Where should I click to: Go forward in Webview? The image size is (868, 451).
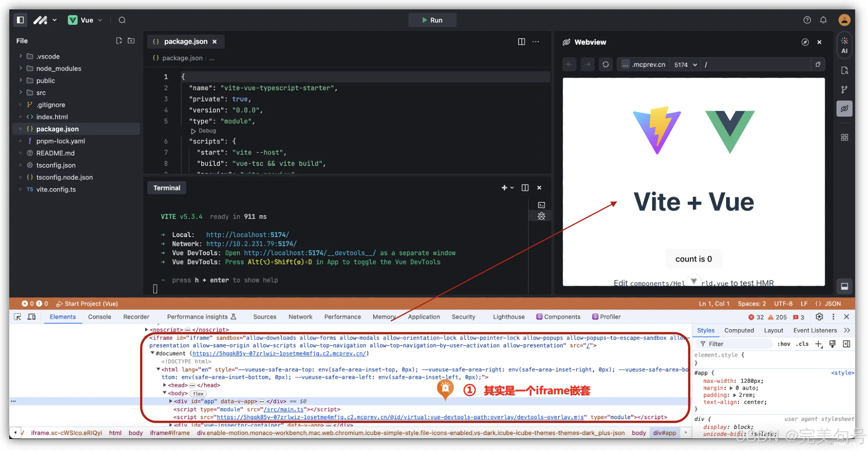click(587, 64)
